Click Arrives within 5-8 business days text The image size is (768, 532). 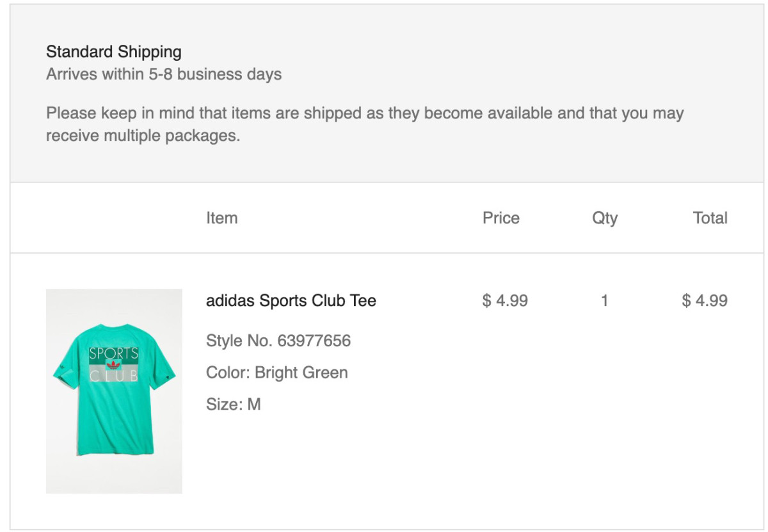point(163,74)
